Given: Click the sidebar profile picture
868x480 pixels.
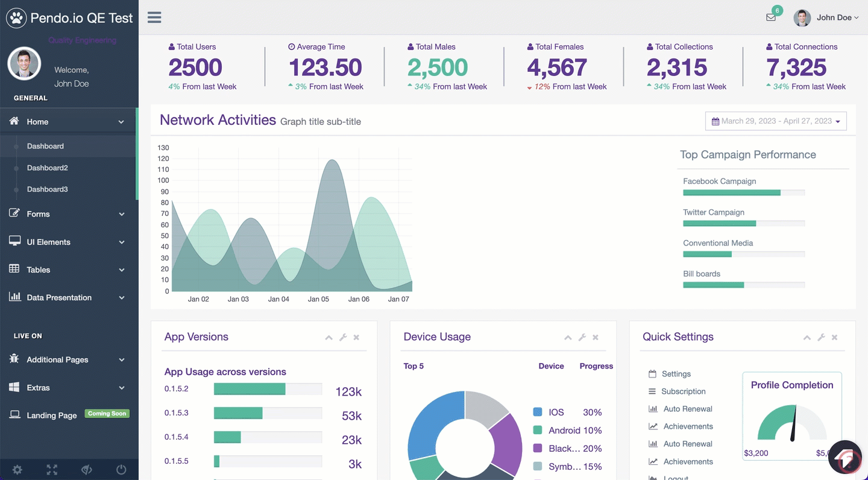Looking at the screenshot, I should [24, 63].
